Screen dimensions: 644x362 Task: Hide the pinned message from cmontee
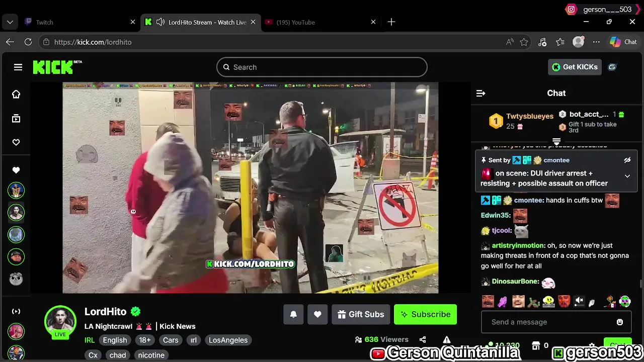click(627, 160)
